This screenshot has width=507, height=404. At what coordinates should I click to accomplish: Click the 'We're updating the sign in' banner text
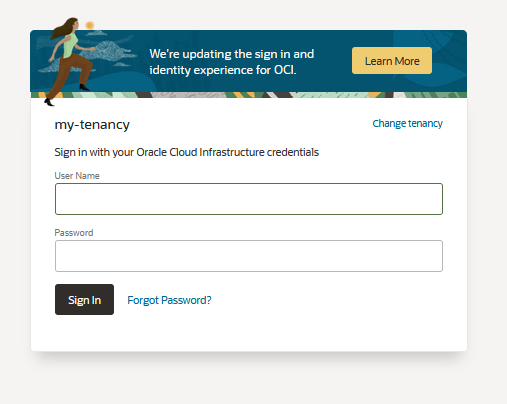pos(231,62)
